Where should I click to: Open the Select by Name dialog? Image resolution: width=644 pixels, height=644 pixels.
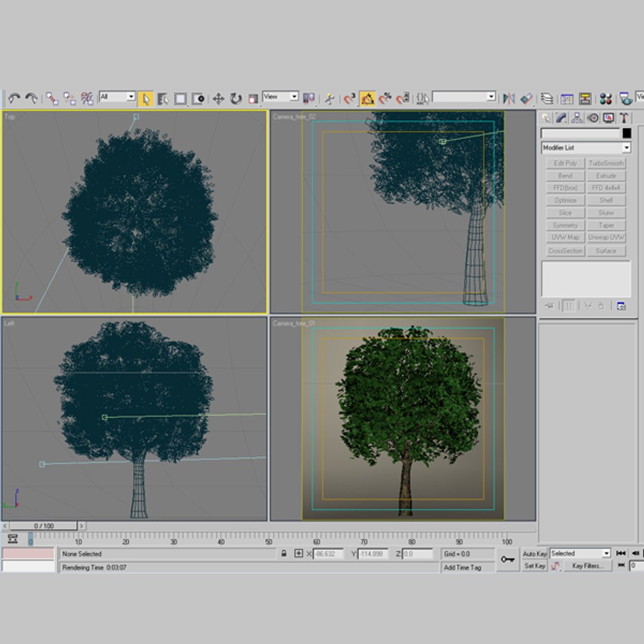point(163,98)
